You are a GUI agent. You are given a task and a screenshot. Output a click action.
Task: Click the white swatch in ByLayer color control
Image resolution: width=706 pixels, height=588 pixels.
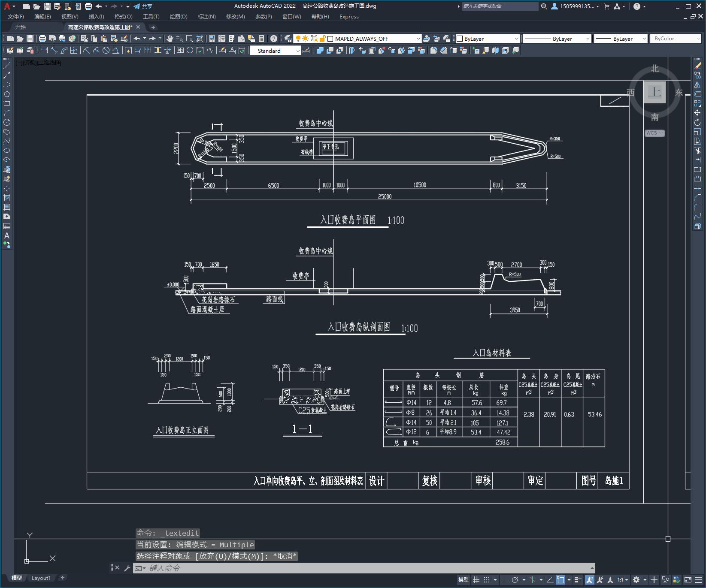coord(460,39)
